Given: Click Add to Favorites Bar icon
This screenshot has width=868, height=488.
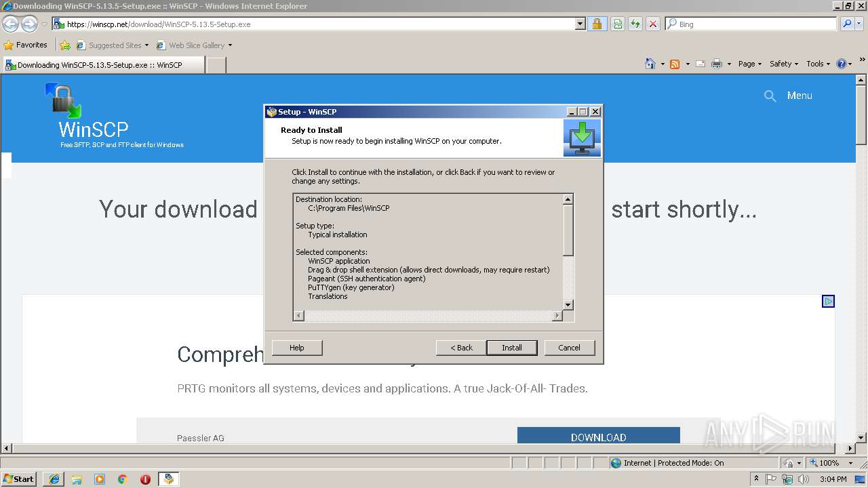Looking at the screenshot, I should (x=65, y=45).
